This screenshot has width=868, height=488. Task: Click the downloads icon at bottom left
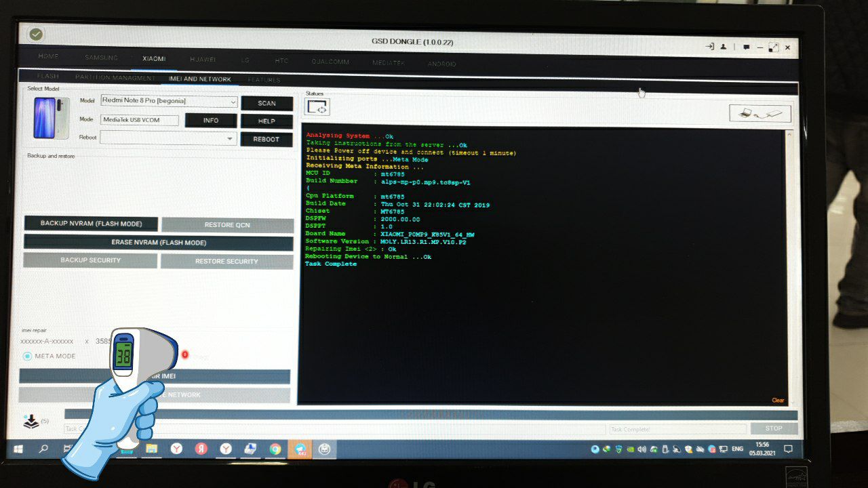pyautogui.click(x=31, y=422)
